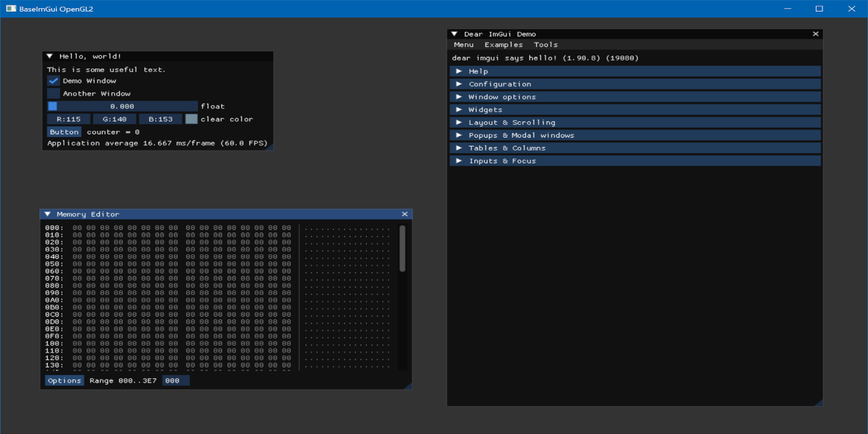This screenshot has width=868, height=434.
Task: Click the BaseImGui OpenGL2 title bar icon
Action: pyautogui.click(x=11, y=9)
